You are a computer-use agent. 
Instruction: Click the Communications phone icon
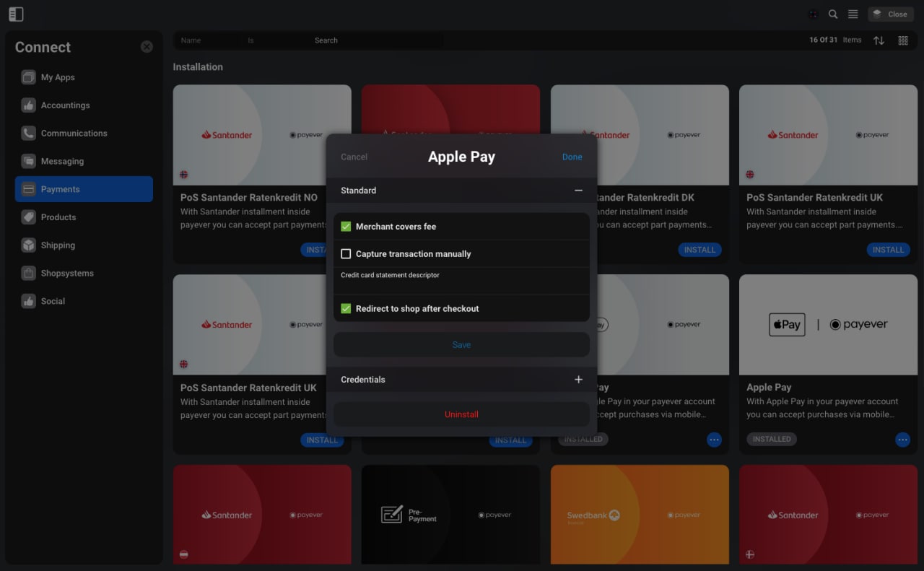28,134
